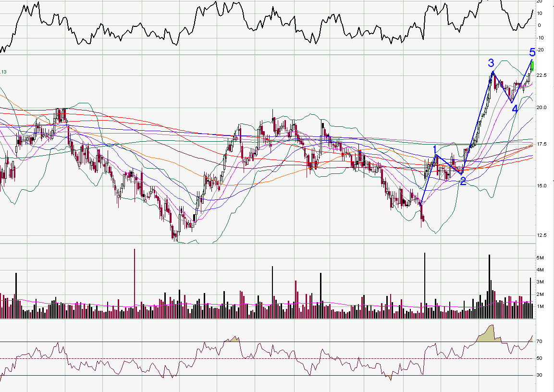Image resolution: width=554 pixels, height=392 pixels.
Task: Click the 4M volume axis label
Action: coord(540,270)
